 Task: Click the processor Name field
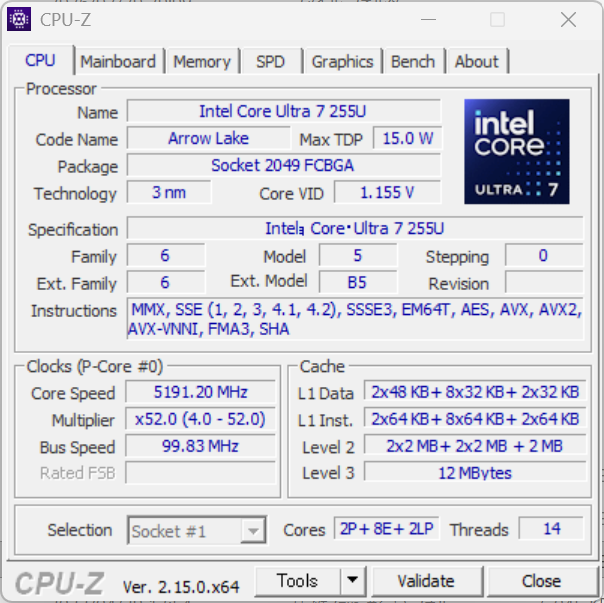284,112
